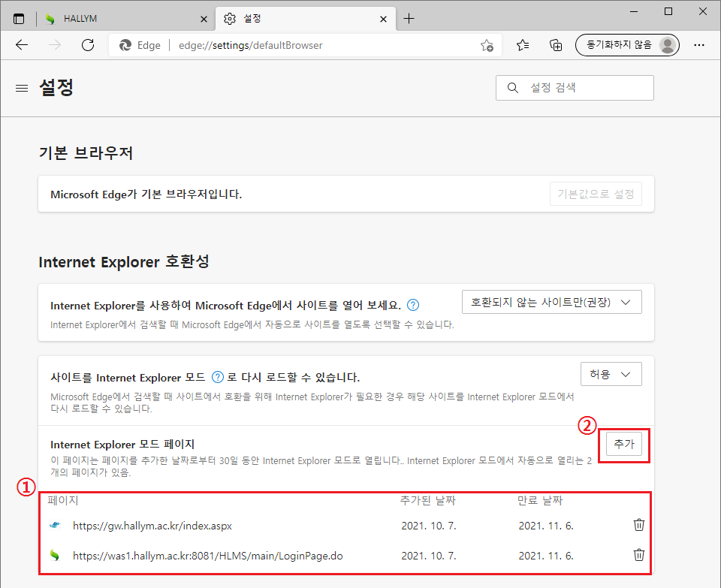Open the tab actions menu icon
Image resolution: width=721 pixels, height=588 pixels.
[x=19, y=18]
